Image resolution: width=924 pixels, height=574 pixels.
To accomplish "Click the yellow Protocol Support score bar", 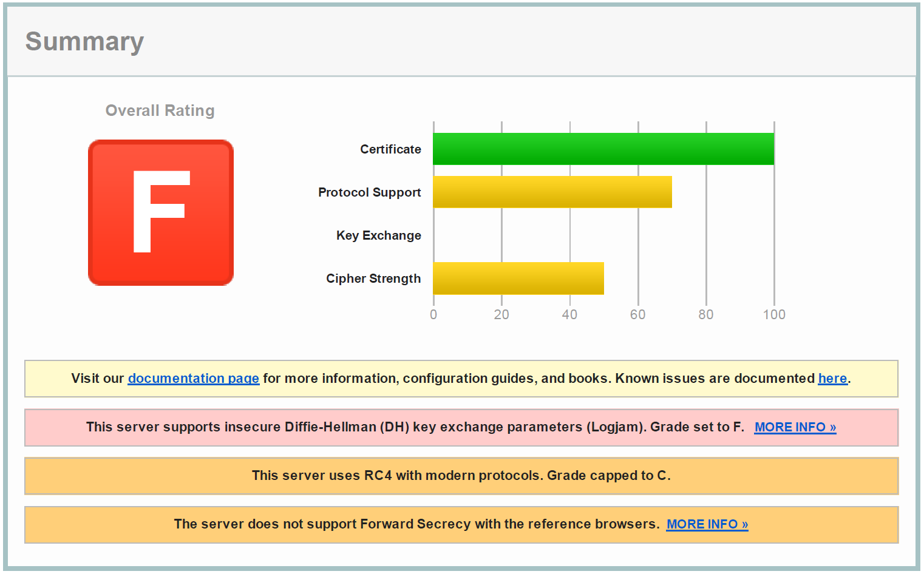I will pos(552,192).
